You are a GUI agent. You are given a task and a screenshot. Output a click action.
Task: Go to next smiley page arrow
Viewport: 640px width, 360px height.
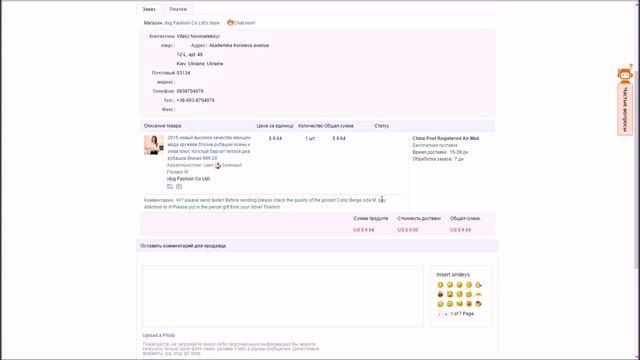(446, 314)
